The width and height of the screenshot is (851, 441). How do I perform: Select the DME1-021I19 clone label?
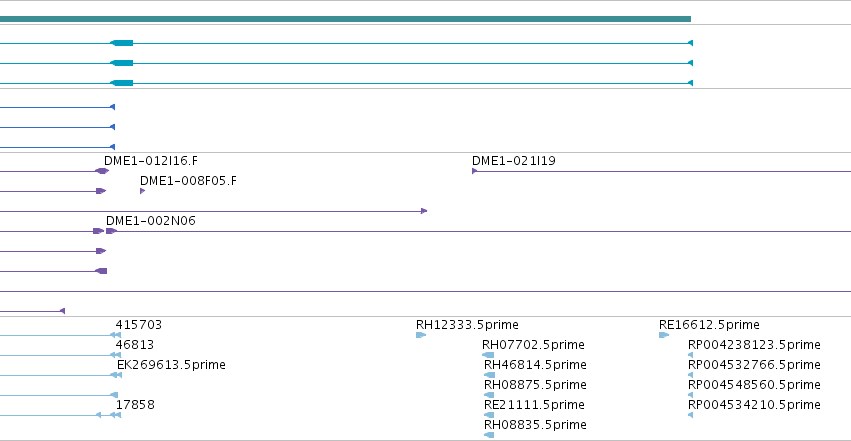tap(513, 161)
